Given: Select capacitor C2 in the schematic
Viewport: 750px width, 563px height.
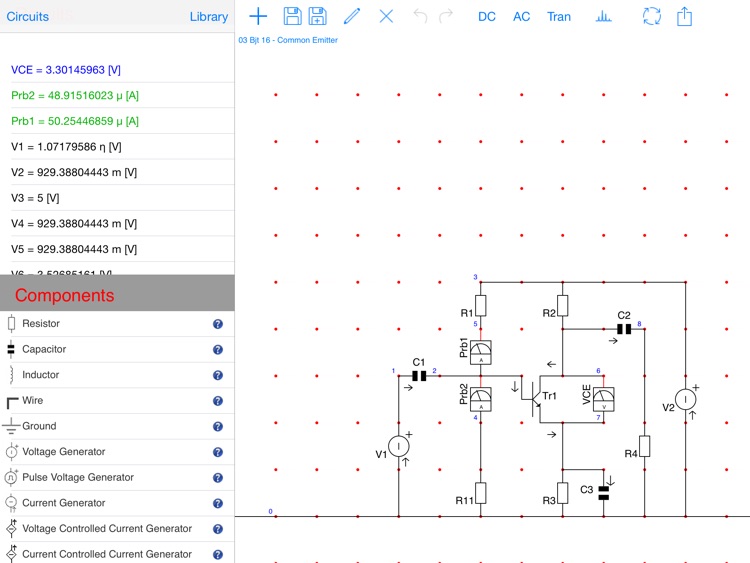Looking at the screenshot, I should (624, 329).
